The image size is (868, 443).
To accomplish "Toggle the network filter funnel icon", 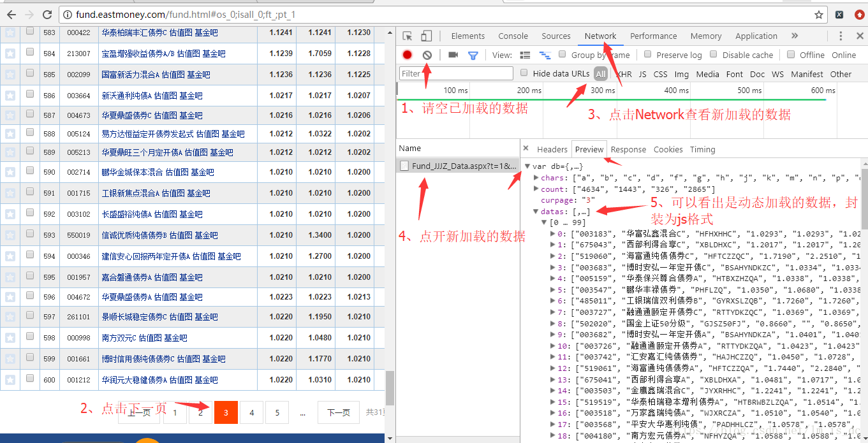I will 473,55.
